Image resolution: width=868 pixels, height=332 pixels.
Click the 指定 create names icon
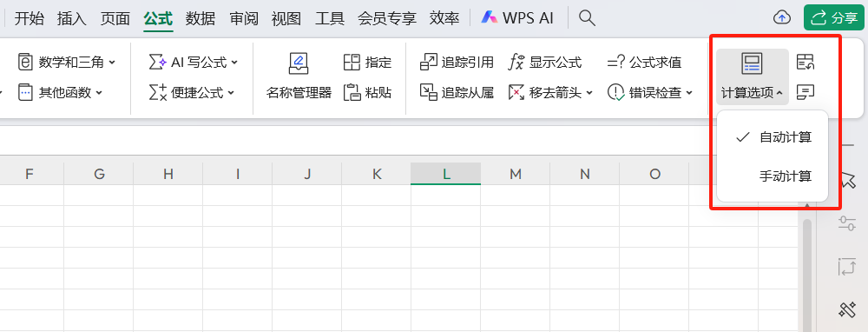[352, 62]
